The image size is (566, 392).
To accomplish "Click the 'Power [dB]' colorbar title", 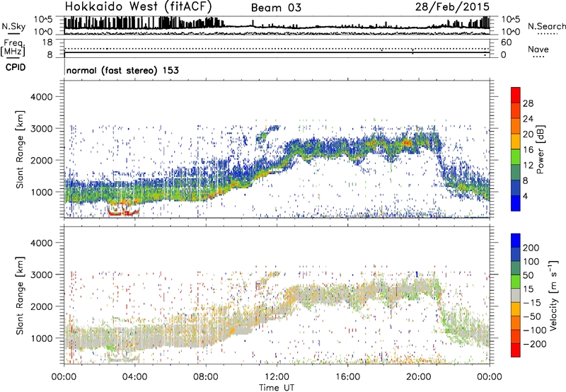I will [540, 149].
